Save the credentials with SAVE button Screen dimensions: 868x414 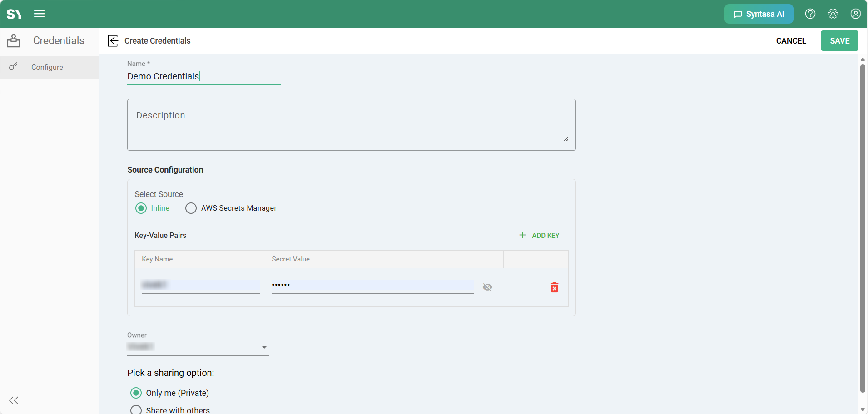(x=839, y=41)
